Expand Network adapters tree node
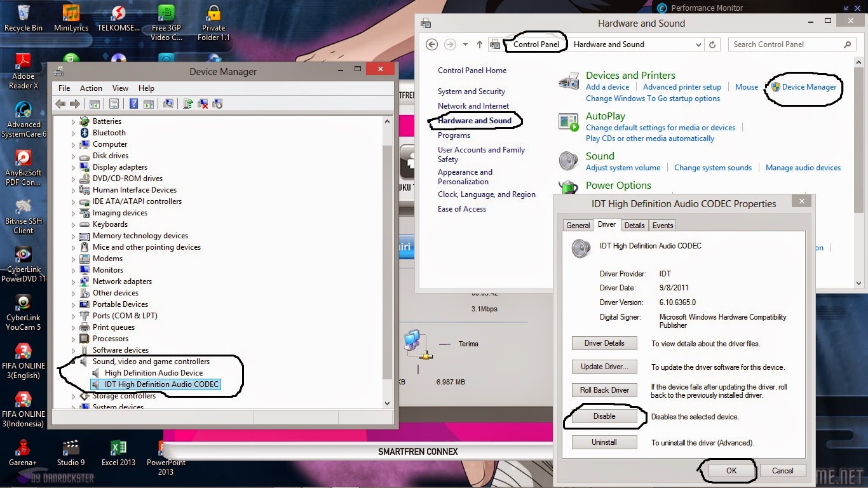This screenshot has height=488, width=868. click(x=73, y=281)
